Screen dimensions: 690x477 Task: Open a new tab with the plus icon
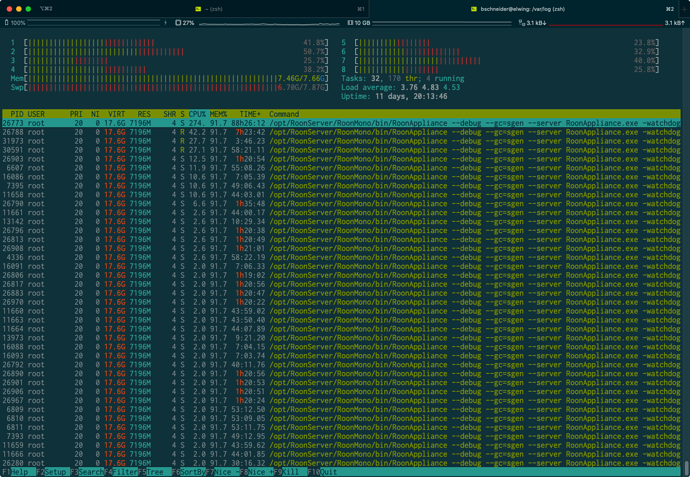[x=684, y=9]
